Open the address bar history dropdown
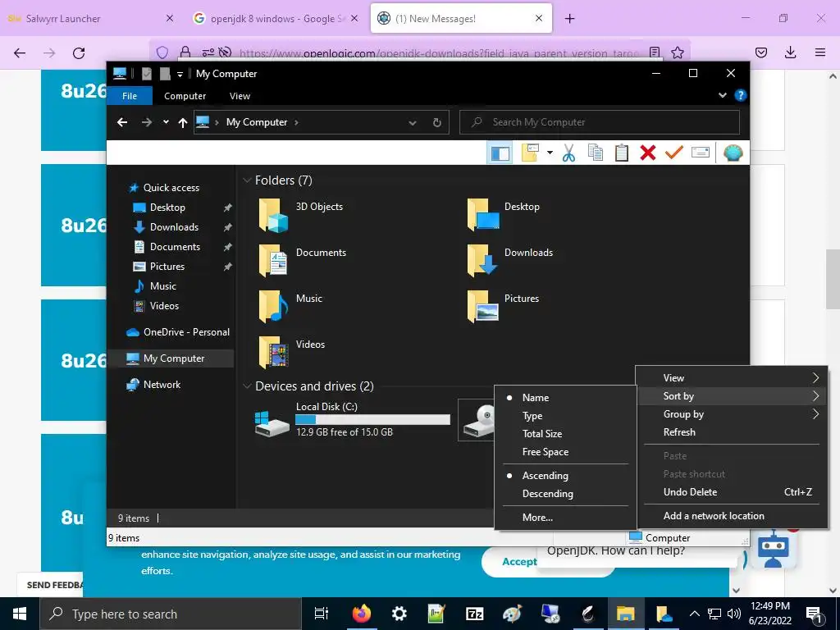840x630 pixels. tap(413, 123)
